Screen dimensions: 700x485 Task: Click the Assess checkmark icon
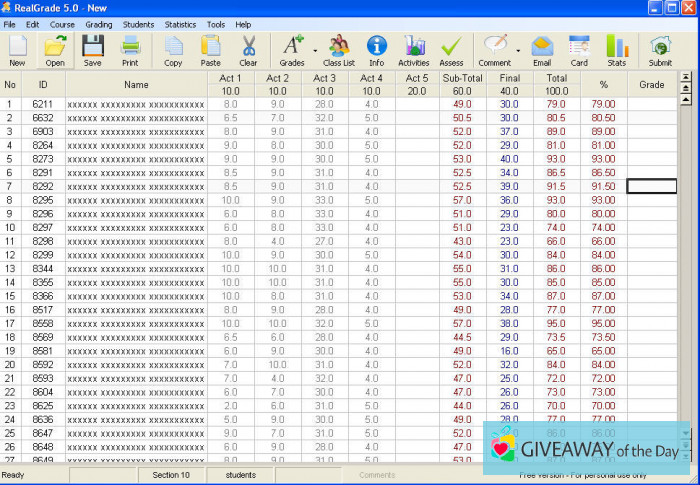[x=451, y=49]
